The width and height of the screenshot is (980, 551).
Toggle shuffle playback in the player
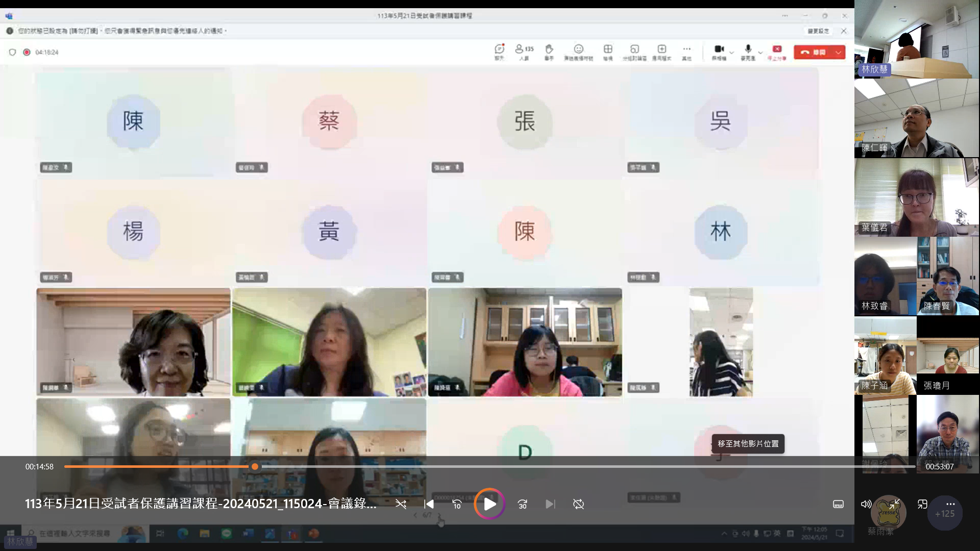pyautogui.click(x=401, y=504)
